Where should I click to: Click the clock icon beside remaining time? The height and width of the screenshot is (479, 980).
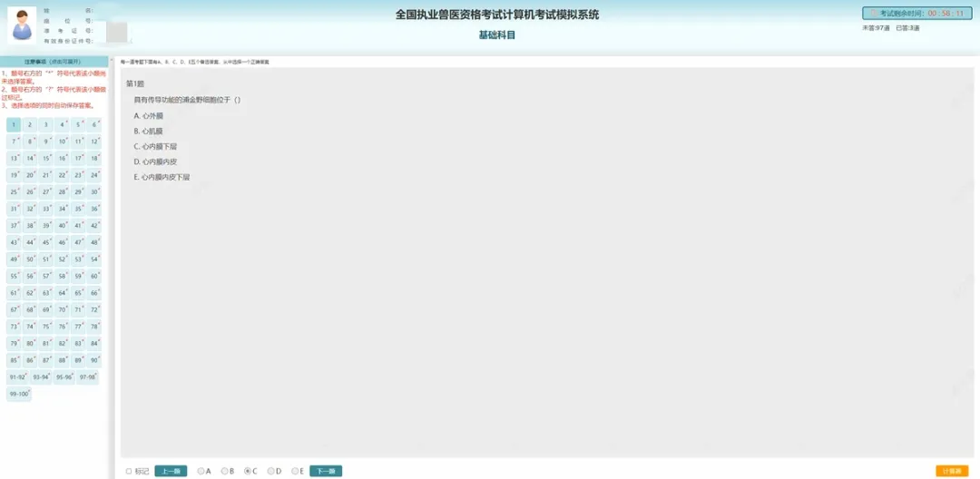click(875, 13)
